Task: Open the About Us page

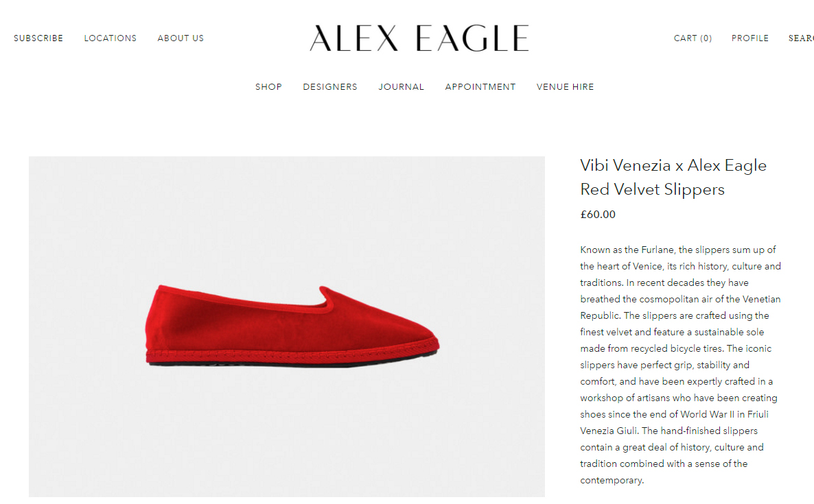Action: pos(181,38)
